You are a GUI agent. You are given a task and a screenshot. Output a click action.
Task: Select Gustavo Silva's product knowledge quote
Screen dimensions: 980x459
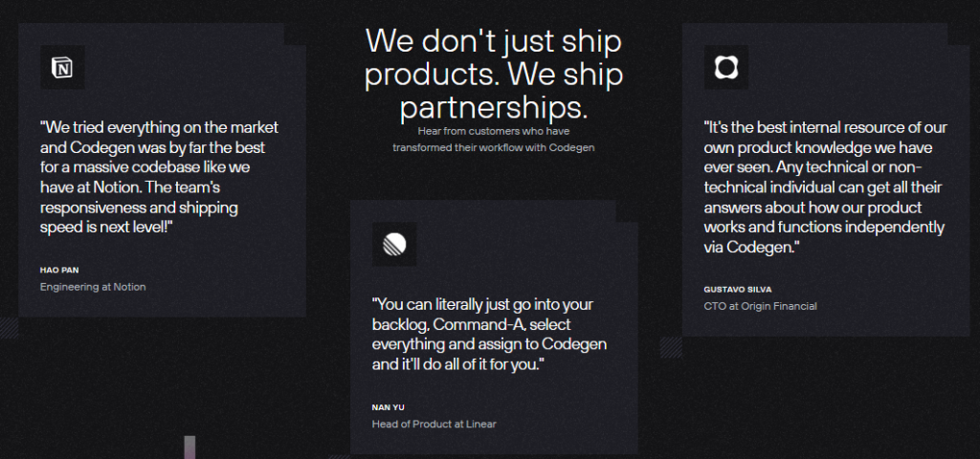(x=823, y=186)
